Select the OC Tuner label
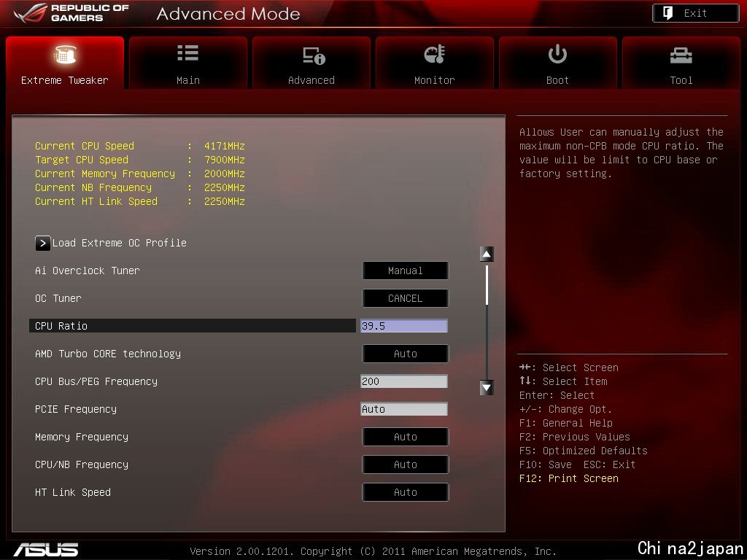The image size is (747, 560). [58, 298]
